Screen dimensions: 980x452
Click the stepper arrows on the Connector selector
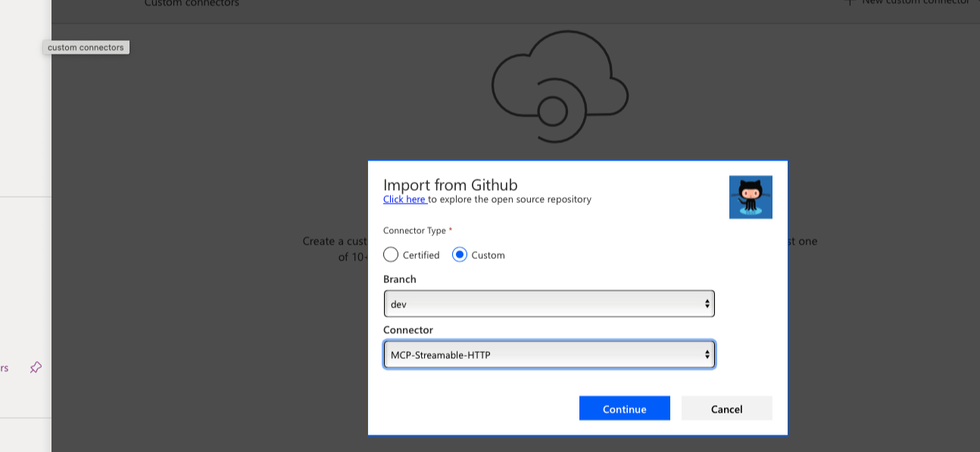(x=707, y=354)
